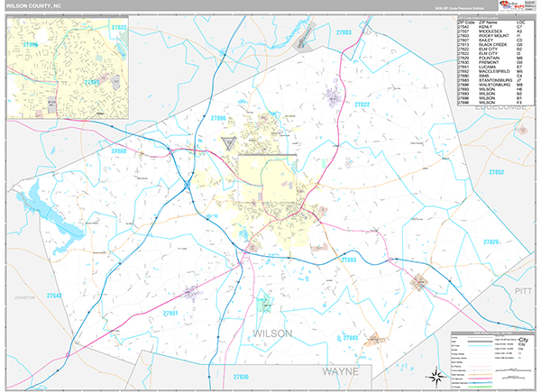Select the MIDDLESEX row in ZIP index
Screen dimensions: 541x392
[491, 31]
